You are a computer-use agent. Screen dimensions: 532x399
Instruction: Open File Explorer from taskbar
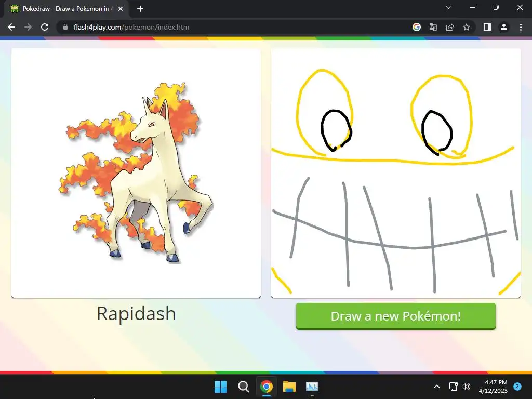click(289, 387)
